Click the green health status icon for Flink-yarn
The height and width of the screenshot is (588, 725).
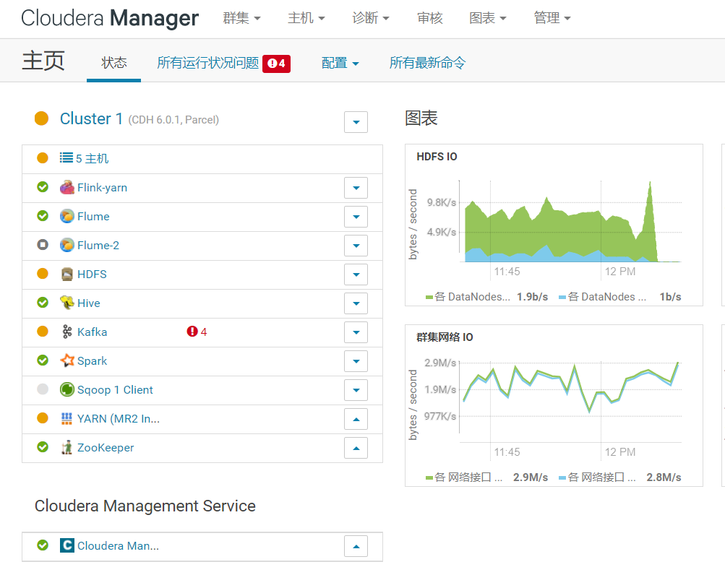[x=43, y=187]
